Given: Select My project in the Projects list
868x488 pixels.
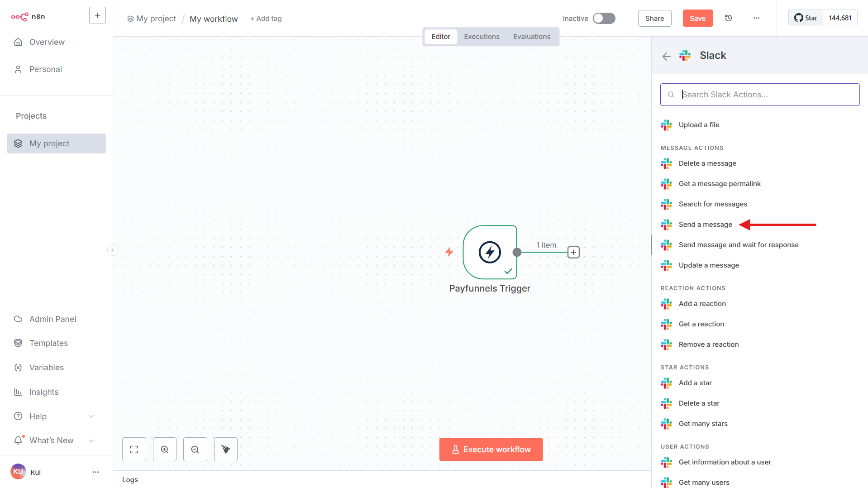Looking at the screenshot, I should [x=56, y=144].
